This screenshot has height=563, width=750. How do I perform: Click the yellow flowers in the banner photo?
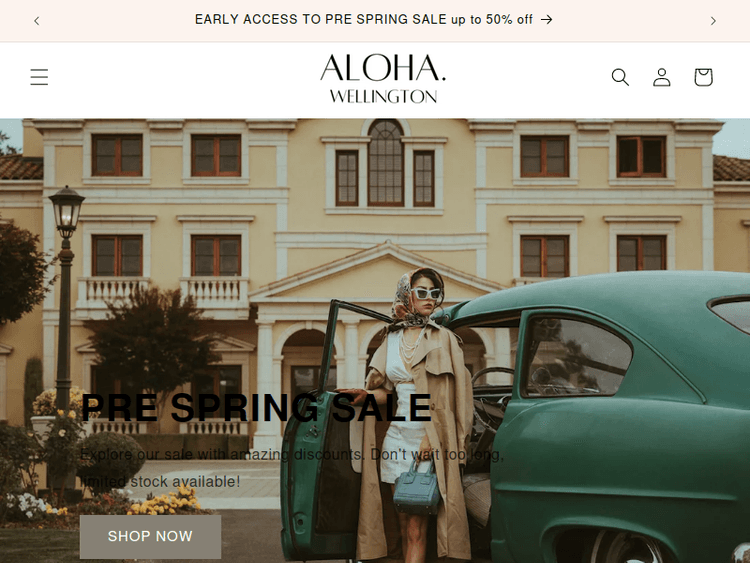[x=165, y=502]
